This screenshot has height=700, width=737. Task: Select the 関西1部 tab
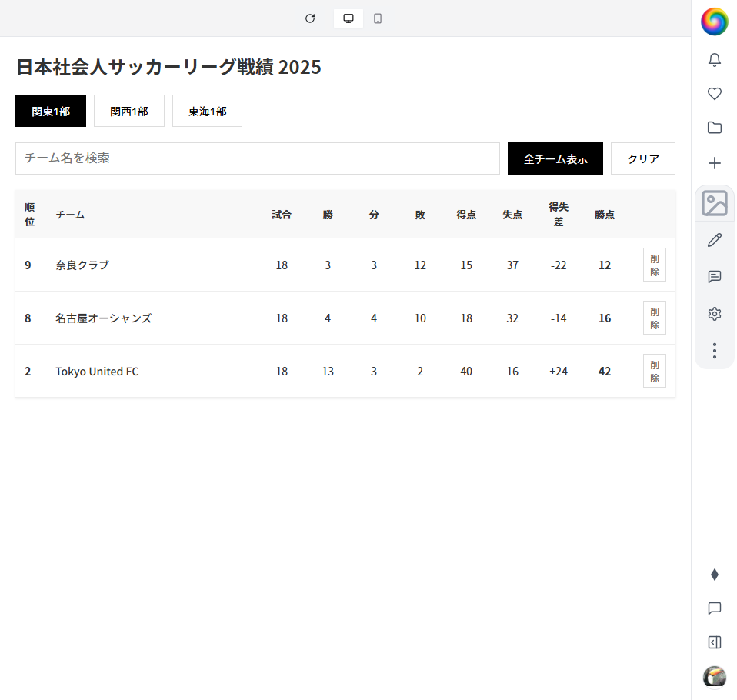(129, 111)
